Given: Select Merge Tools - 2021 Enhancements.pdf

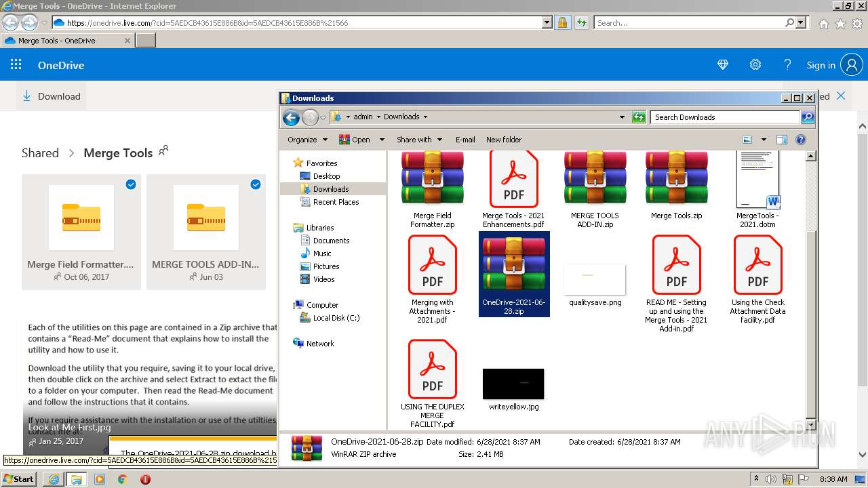Looking at the screenshot, I should click(x=513, y=190).
